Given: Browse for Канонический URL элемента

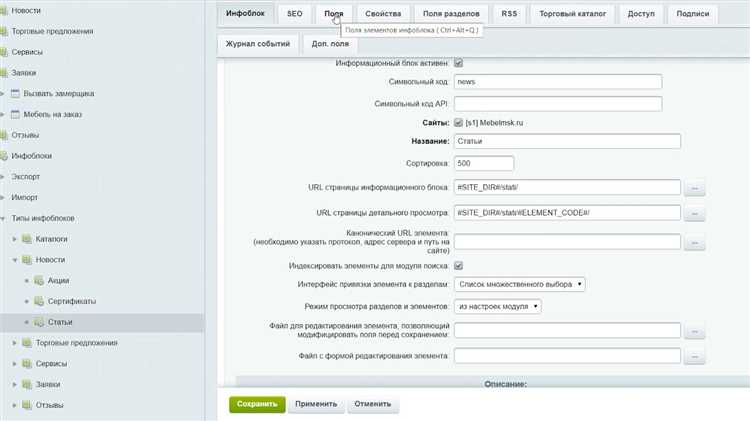Looking at the screenshot, I should pos(695,243).
